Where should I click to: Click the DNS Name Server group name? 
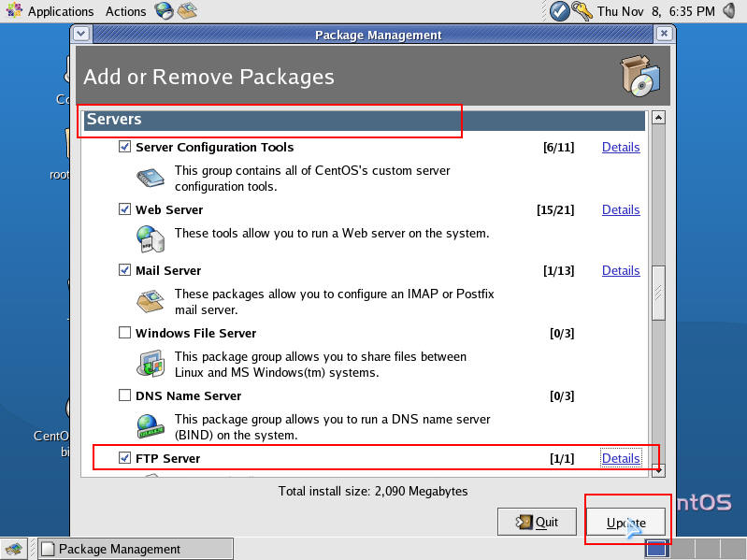tap(188, 395)
